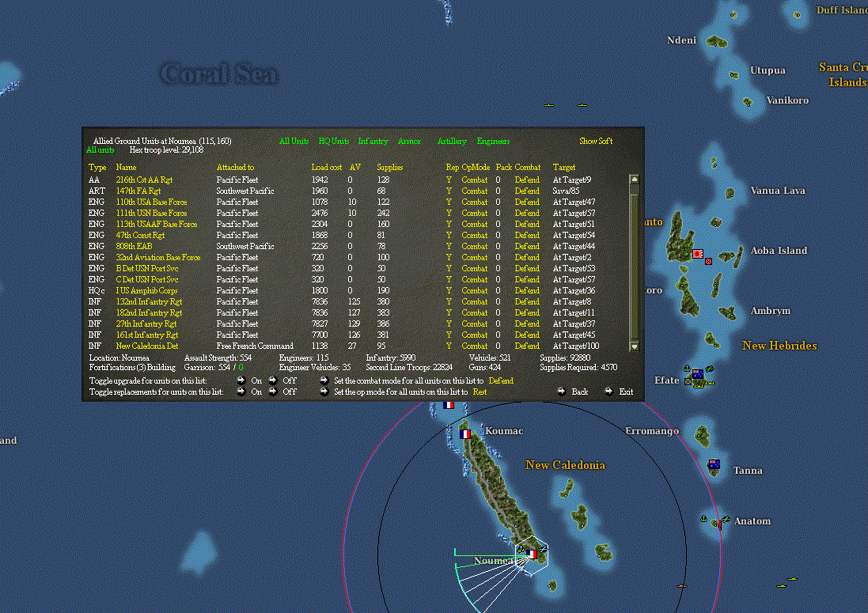Change OpMode Combat for 147th FA Rgt

coord(475,191)
